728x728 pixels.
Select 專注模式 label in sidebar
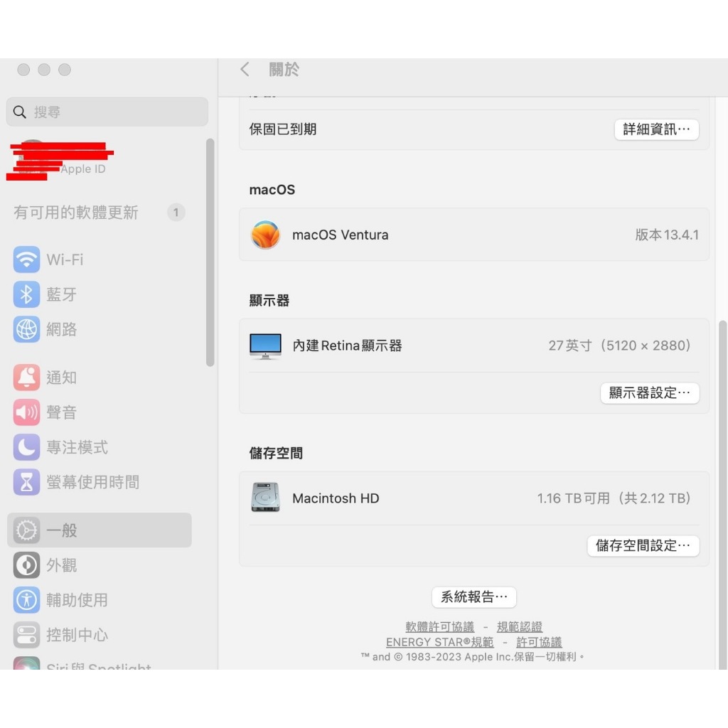tap(77, 447)
